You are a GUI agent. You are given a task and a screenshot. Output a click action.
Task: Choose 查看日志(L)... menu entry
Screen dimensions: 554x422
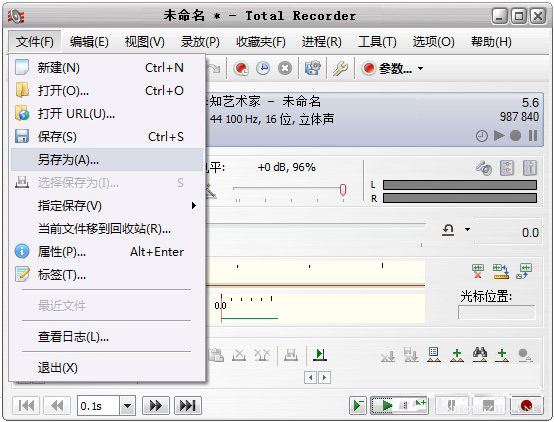click(107, 337)
